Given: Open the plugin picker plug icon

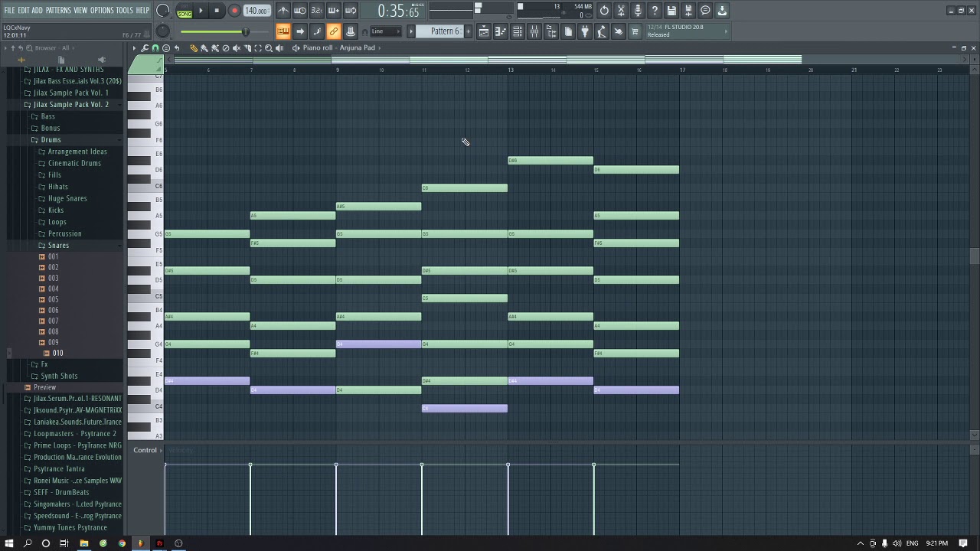Looking at the screenshot, I should [x=585, y=31].
